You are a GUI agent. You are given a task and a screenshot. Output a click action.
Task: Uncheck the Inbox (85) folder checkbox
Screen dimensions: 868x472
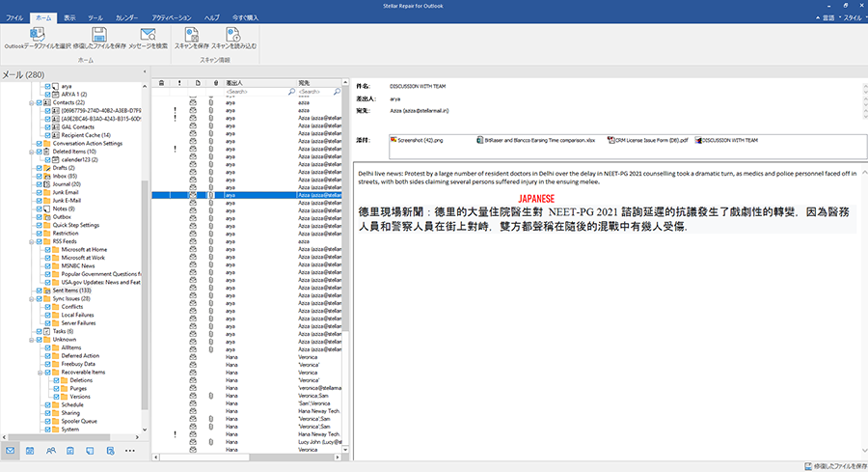click(x=40, y=177)
